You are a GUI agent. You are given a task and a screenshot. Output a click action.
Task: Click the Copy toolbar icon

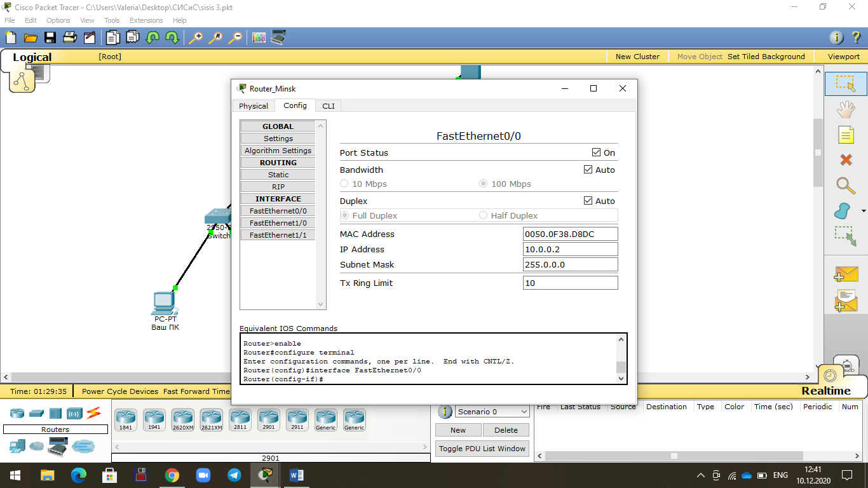(112, 37)
